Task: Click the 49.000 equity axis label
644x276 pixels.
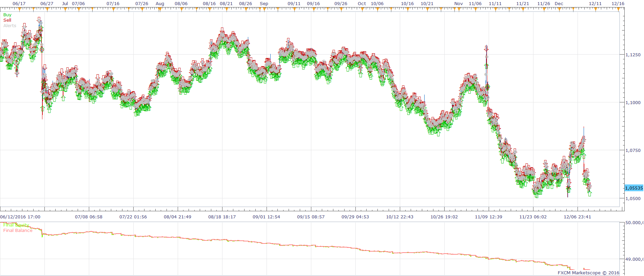Action: click(634, 259)
